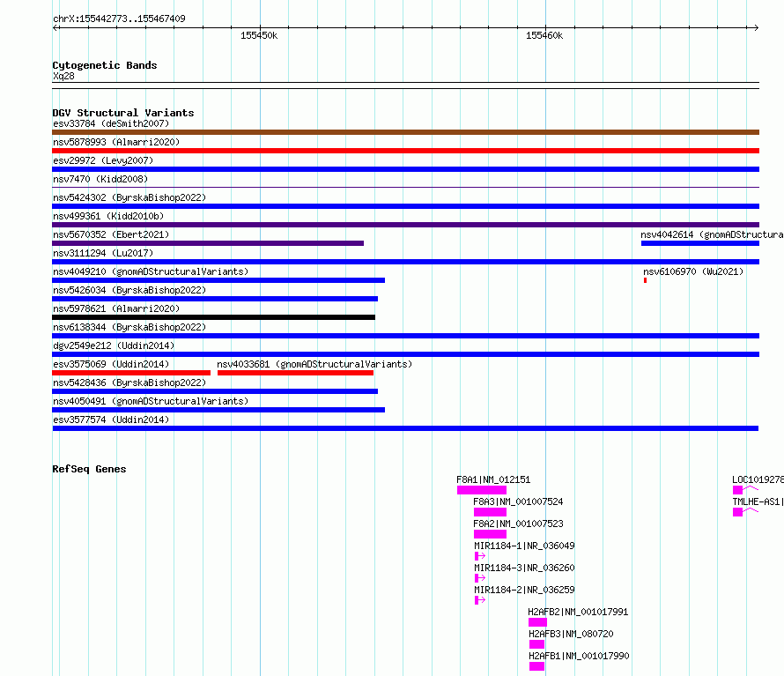Open nsv5424302 (ByrskaBishop2022) label
The image size is (784, 676).
pyautogui.click(x=129, y=197)
